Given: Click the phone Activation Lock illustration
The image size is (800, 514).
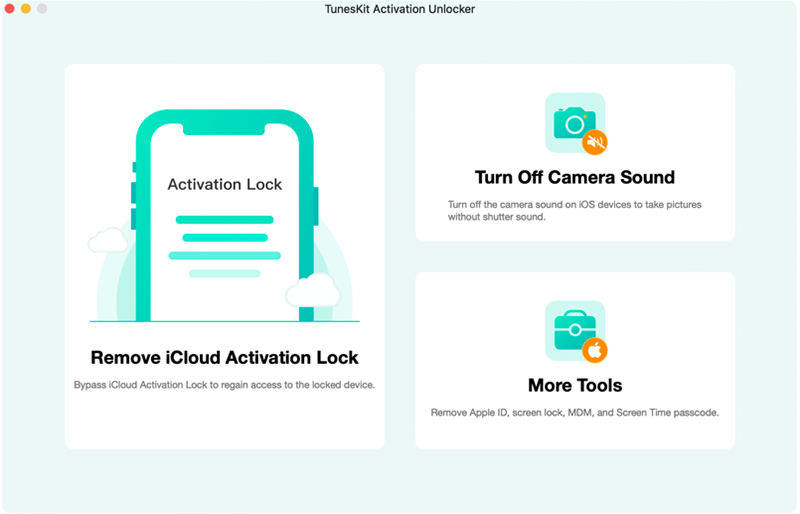Looking at the screenshot, I should [x=224, y=216].
